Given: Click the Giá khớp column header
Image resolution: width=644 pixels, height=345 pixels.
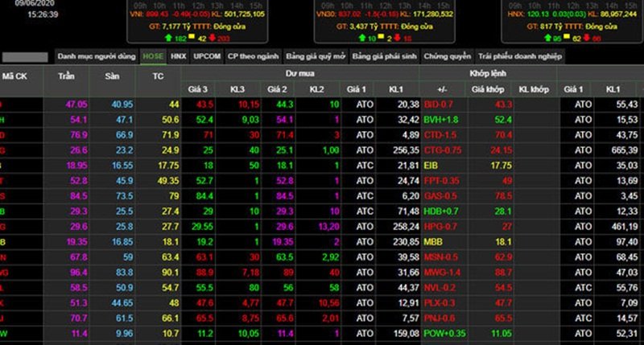Looking at the screenshot, I should click(488, 89).
